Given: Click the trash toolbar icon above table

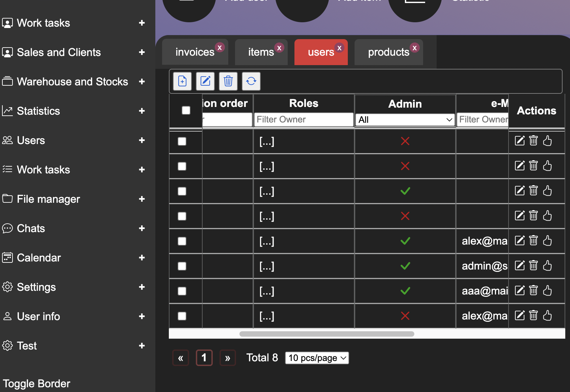Looking at the screenshot, I should tap(228, 81).
